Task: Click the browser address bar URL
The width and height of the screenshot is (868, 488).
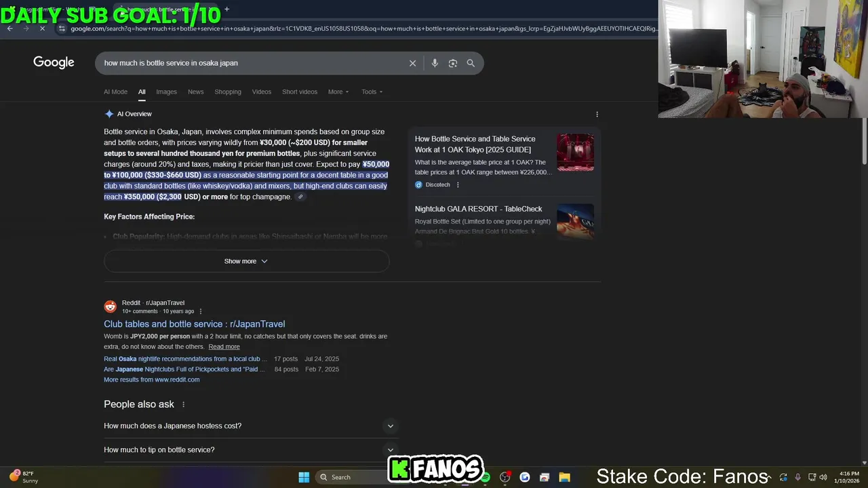Action: [x=363, y=28]
